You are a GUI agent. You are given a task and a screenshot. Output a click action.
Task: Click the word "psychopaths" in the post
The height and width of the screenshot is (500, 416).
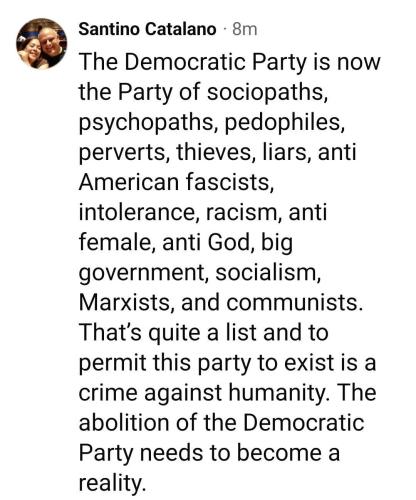pyautogui.click(x=145, y=122)
